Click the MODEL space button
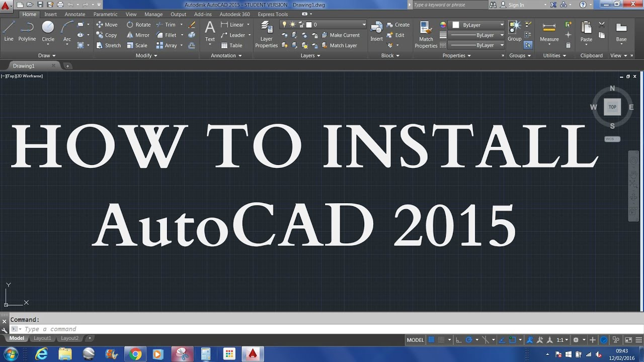 tap(415, 340)
